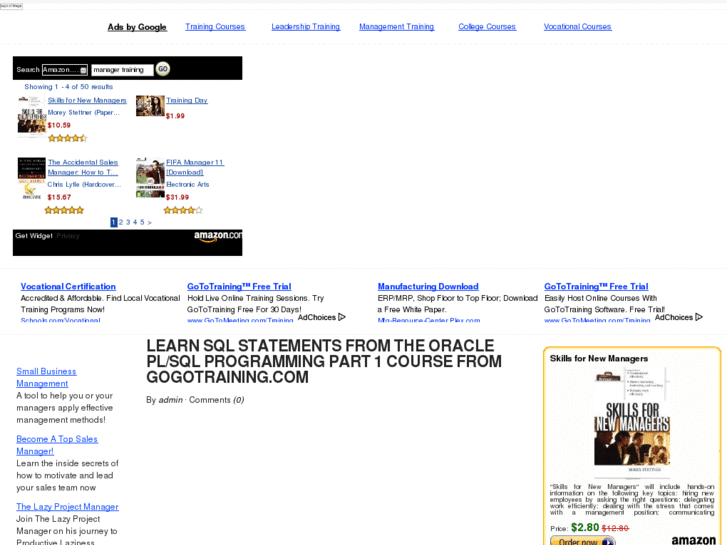Click first AdChoices icon after GoToMeeting ad

point(342,317)
